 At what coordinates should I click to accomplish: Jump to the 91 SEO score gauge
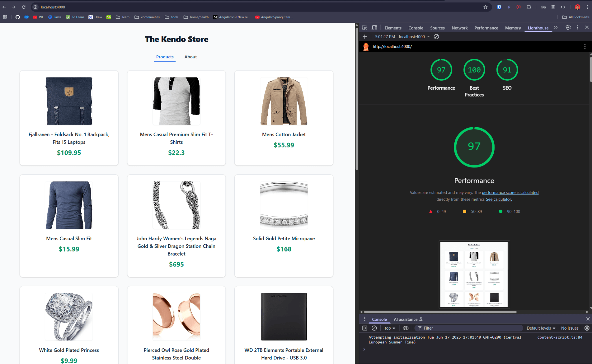[507, 70]
